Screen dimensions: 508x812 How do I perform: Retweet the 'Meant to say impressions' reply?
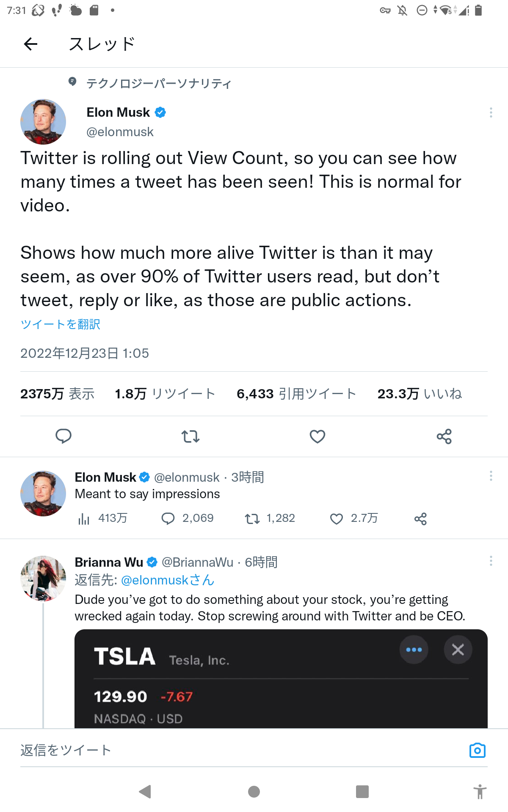(252, 519)
